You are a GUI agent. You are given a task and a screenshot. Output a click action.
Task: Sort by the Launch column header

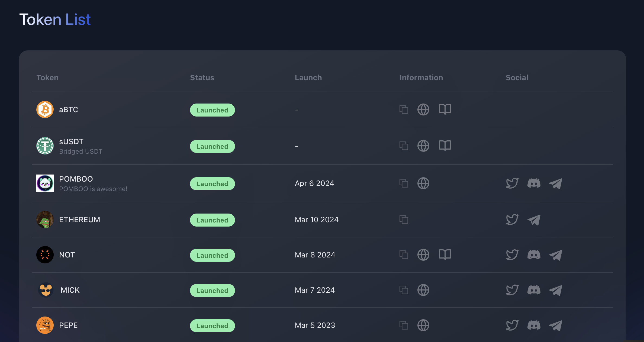click(x=308, y=78)
